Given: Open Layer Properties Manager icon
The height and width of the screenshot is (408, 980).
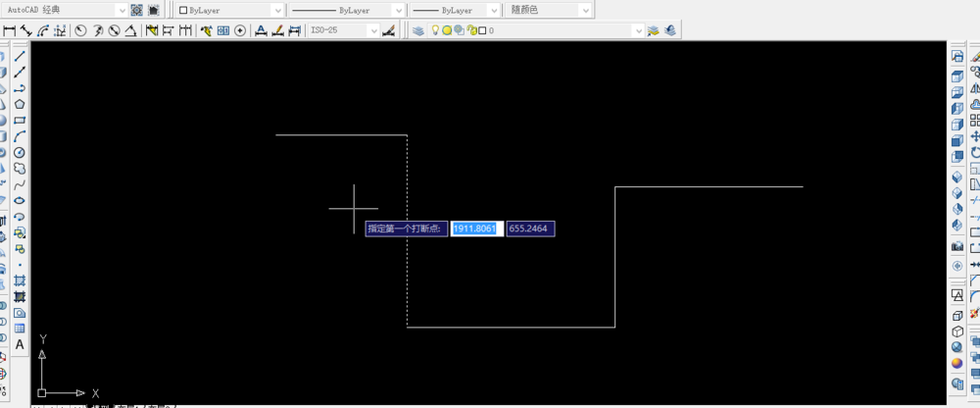Looking at the screenshot, I should pos(418,30).
